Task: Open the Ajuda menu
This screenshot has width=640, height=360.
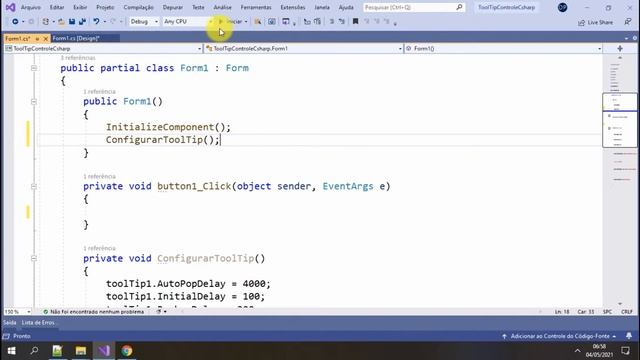Action: coord(346,7)
